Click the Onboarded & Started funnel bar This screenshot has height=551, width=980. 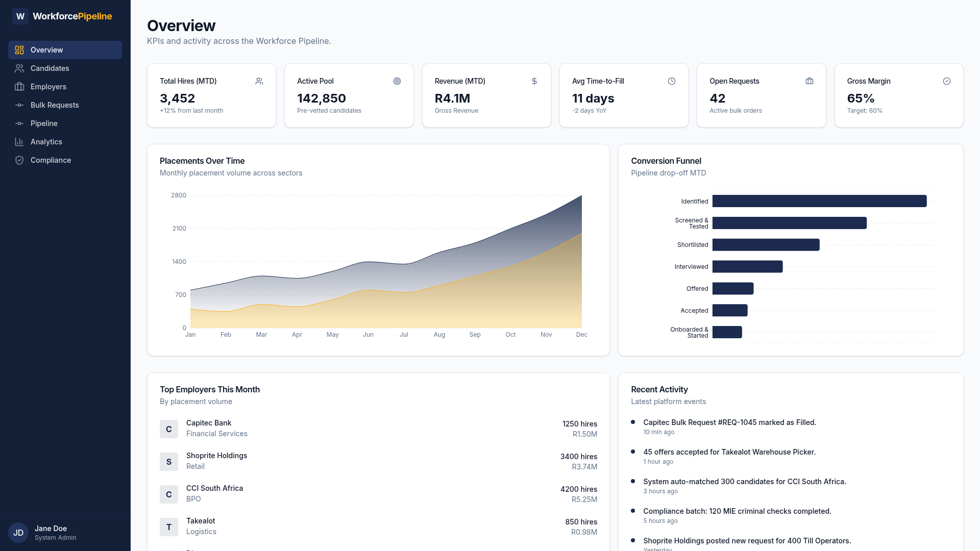coord(727,332)
